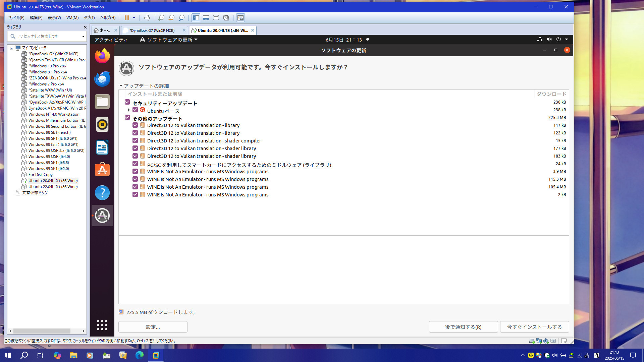
Task: Uncheck the shader compiler update checkbox
Action: click(135, 141)
